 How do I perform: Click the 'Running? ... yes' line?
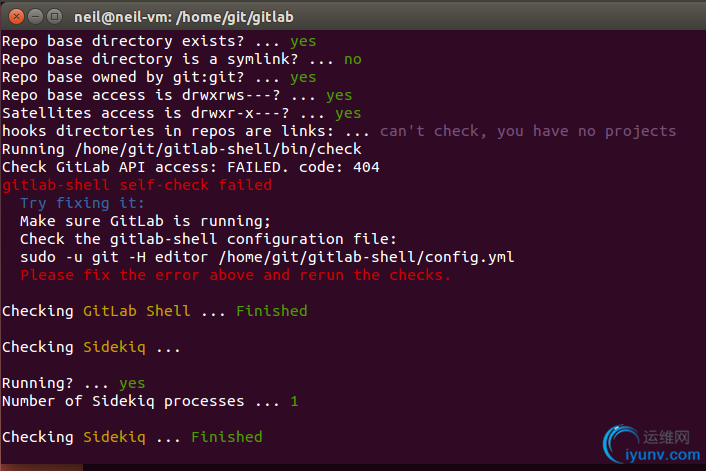point(73,384)
